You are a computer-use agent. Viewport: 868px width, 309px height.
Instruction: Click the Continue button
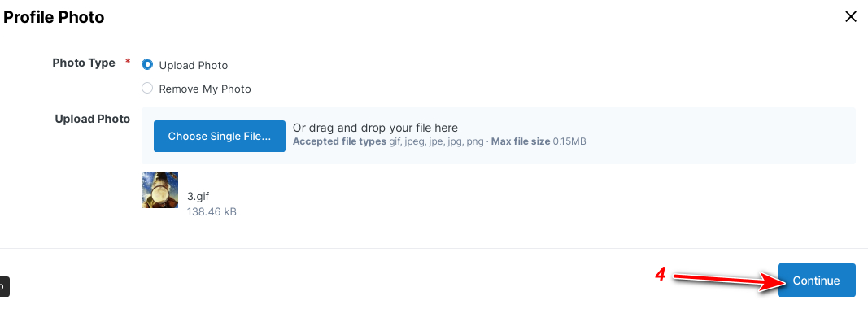click(x=816, y=281)
